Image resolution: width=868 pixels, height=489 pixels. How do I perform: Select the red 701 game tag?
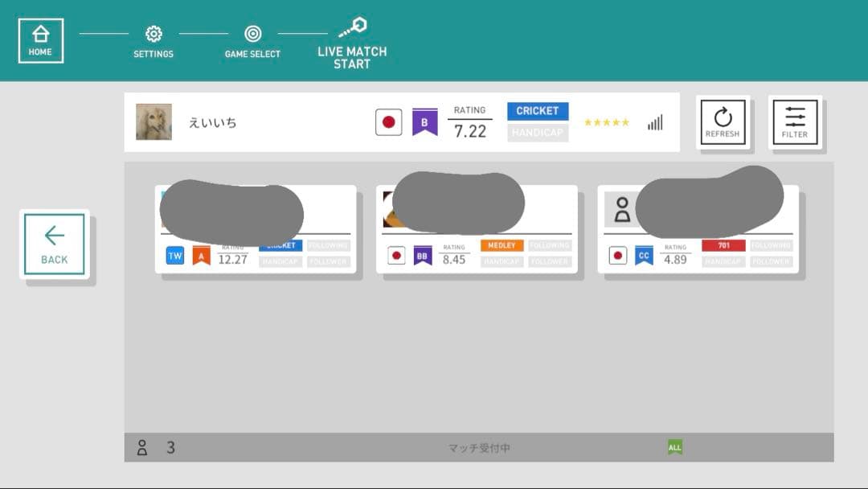click(723, 245)
